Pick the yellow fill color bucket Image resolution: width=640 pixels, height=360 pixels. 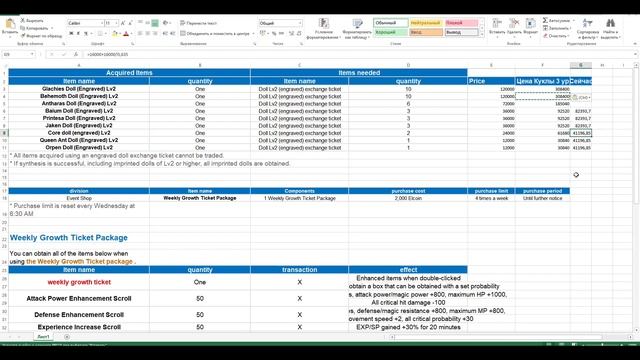click(x=115, y=33)
